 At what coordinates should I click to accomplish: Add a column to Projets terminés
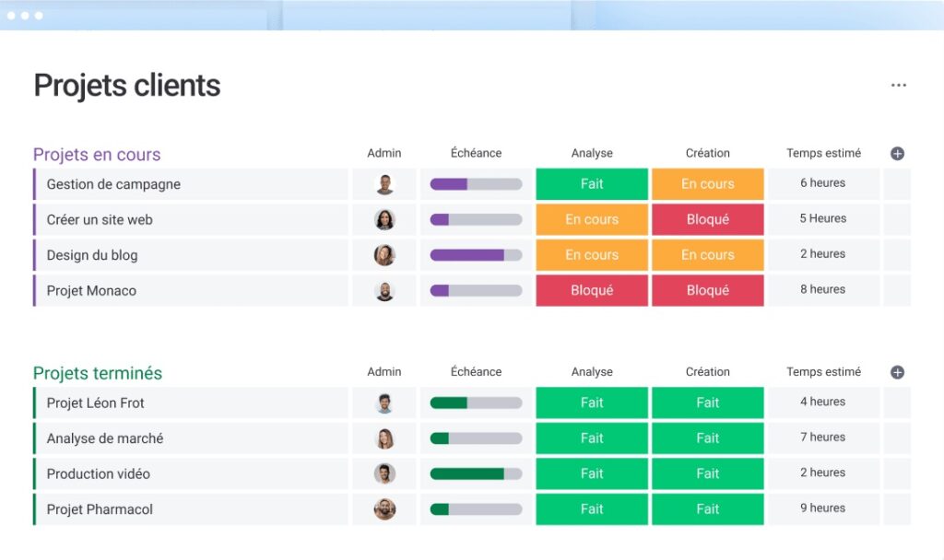pyautogui.click(x=897, y=372)
